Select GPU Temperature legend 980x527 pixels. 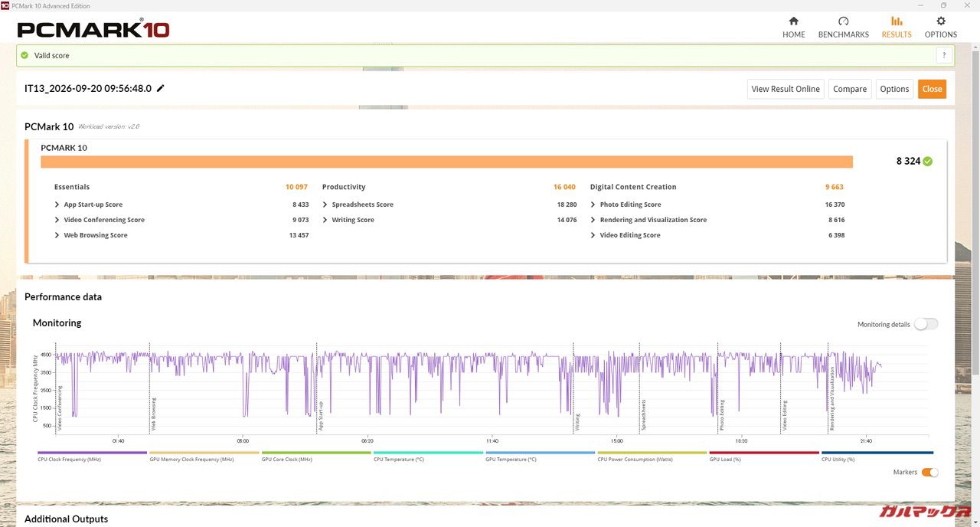(x=540, y=456)
